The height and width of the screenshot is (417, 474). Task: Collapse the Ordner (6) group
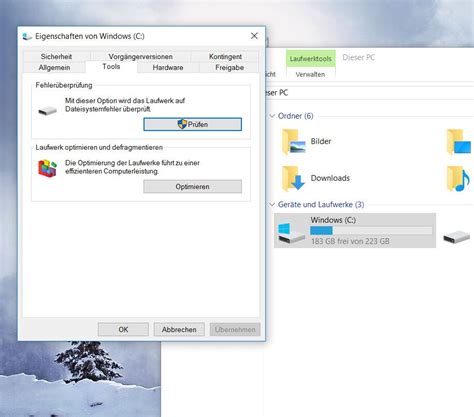point(272,116)
